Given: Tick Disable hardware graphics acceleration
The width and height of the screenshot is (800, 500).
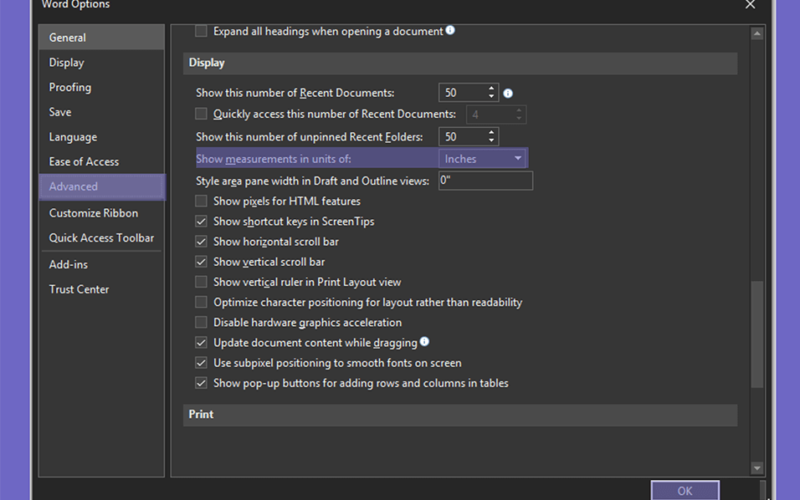Looking at the screenshot, I should (x=201, y=322).
